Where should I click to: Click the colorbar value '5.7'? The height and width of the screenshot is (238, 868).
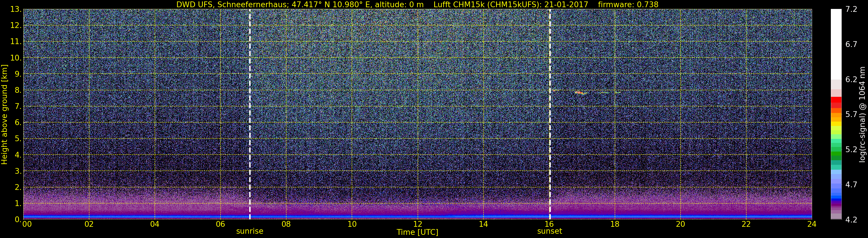[851, 115]
